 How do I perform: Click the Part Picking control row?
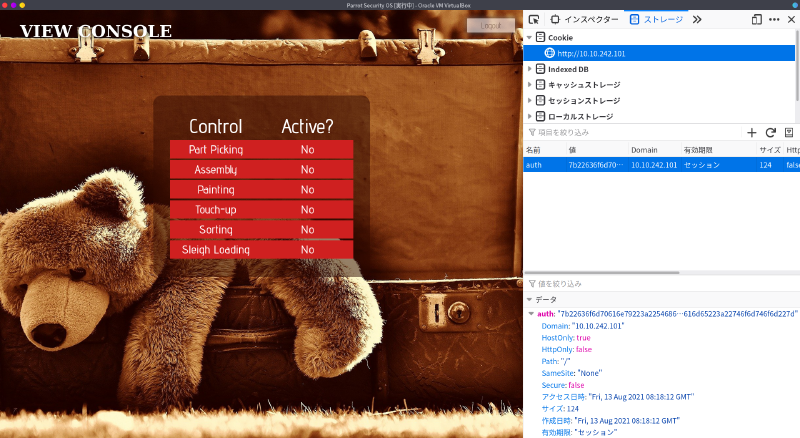coord(261,150)
